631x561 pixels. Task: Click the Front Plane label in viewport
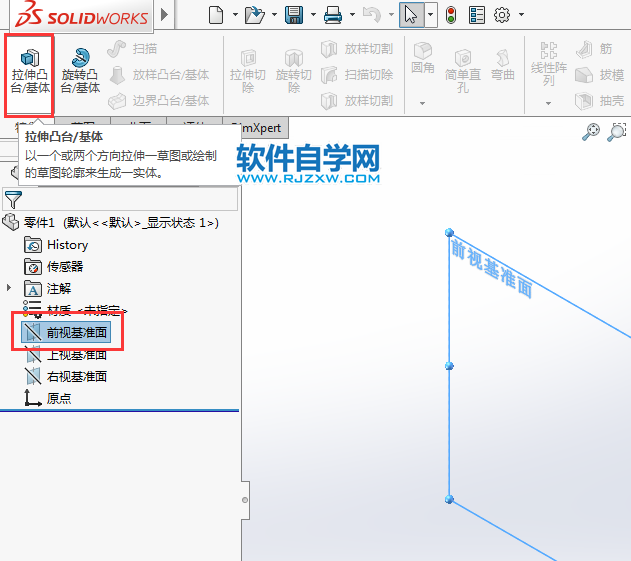pyautogui.click(x=491, y=268)
